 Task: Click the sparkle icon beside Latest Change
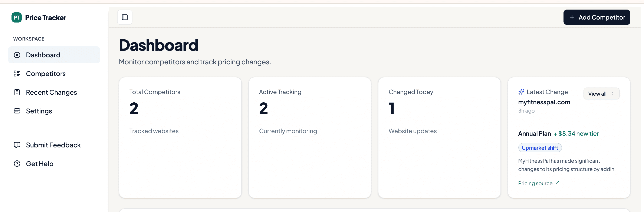(522, 92)
